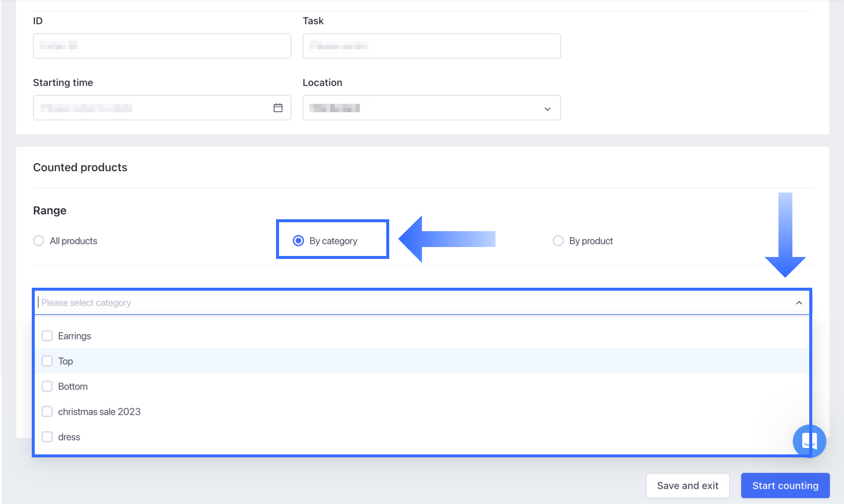
Task: Click into the Task text field
Action: pyautogui.click(x=431, y=46)
